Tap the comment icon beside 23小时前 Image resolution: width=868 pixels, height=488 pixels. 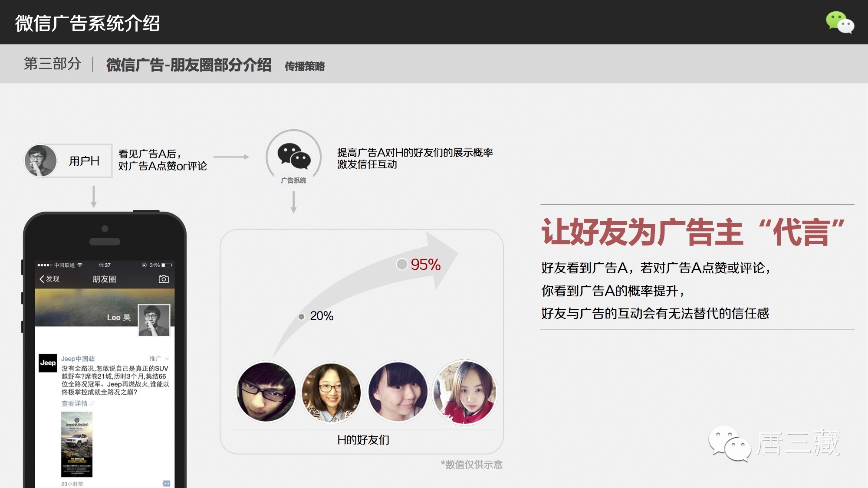pos(166,483)
